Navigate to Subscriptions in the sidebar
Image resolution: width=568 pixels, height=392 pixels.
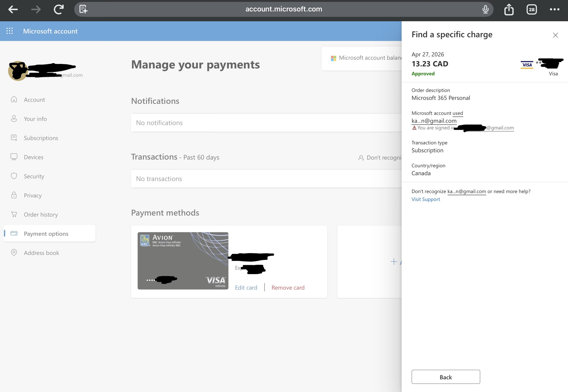[41, 138]
